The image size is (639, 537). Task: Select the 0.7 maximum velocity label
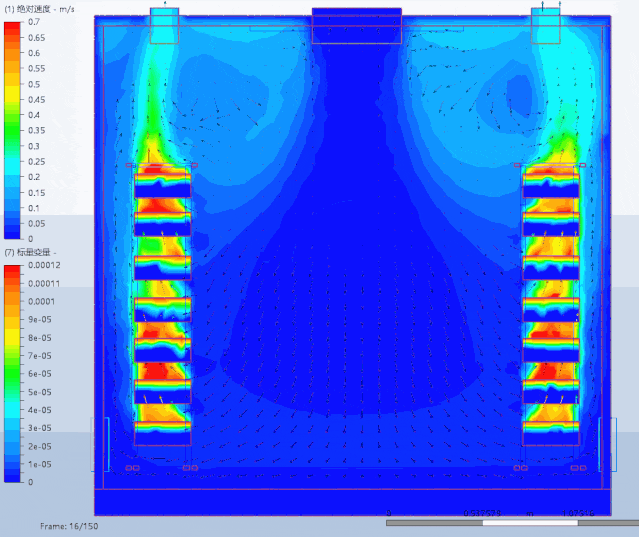point(34,22)
